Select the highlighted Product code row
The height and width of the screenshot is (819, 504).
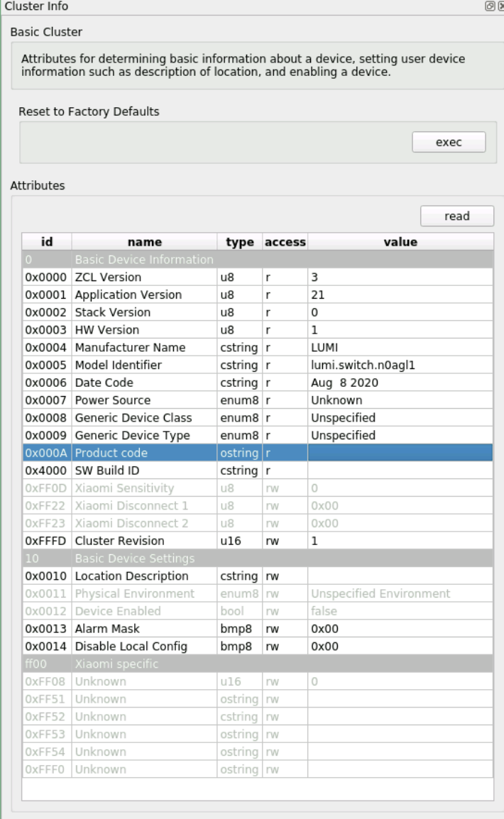point(258,453)
